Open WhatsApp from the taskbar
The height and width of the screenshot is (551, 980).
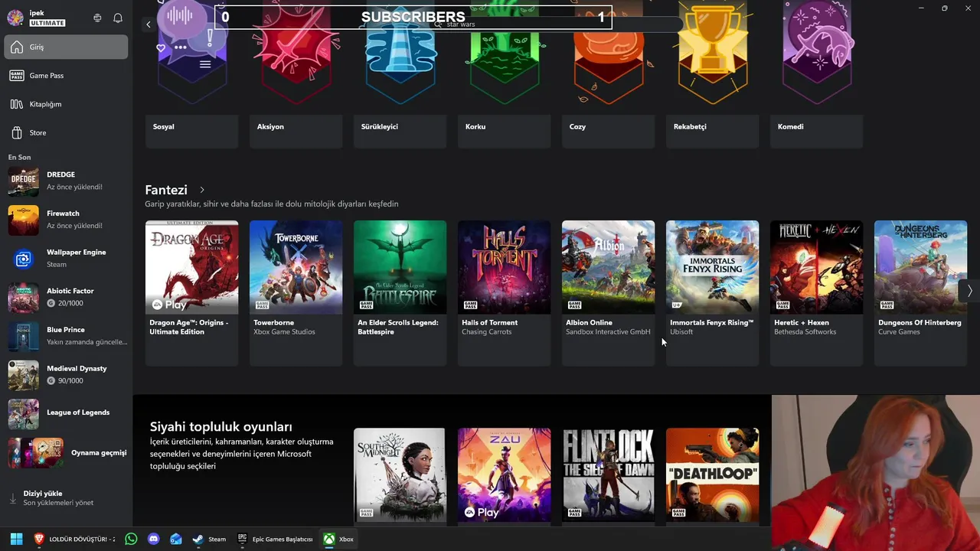[131, 539]
